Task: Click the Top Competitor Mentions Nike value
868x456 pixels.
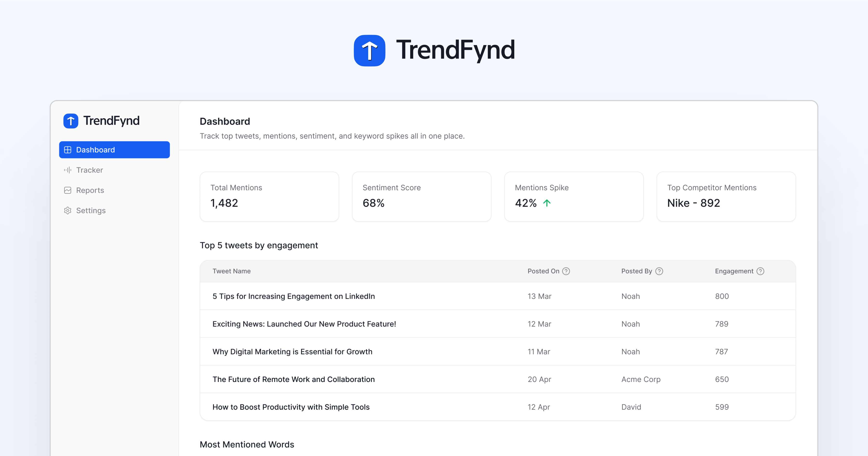Action: click(x=693, y=203)
